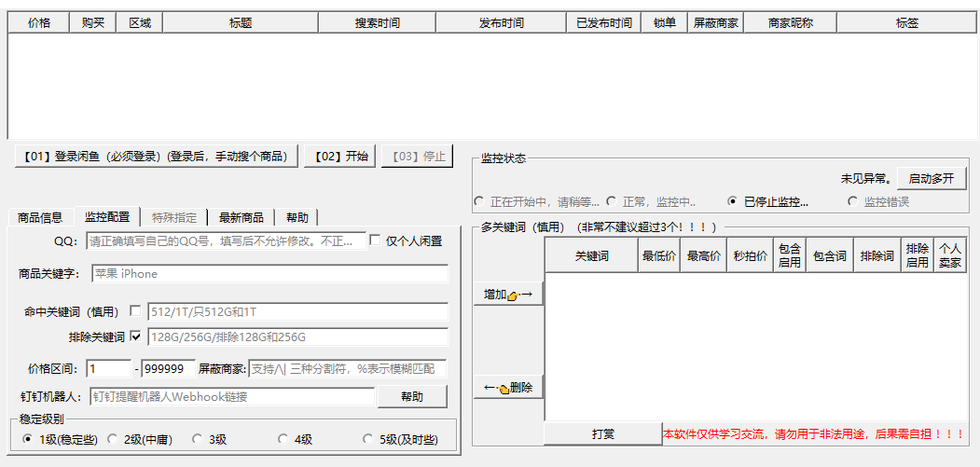Click the 最高价 column header
The height and width of the screenshot is (467, 980).
[x=704, y=255]
